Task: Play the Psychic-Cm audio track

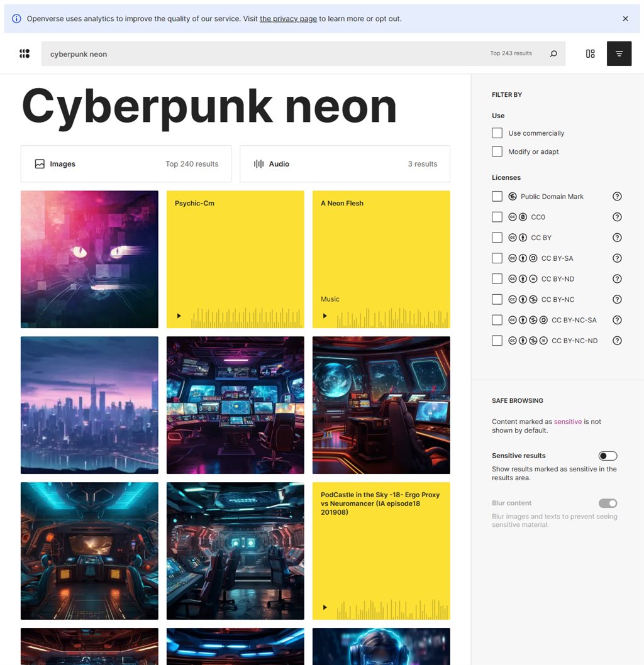Action: (179, 316)
